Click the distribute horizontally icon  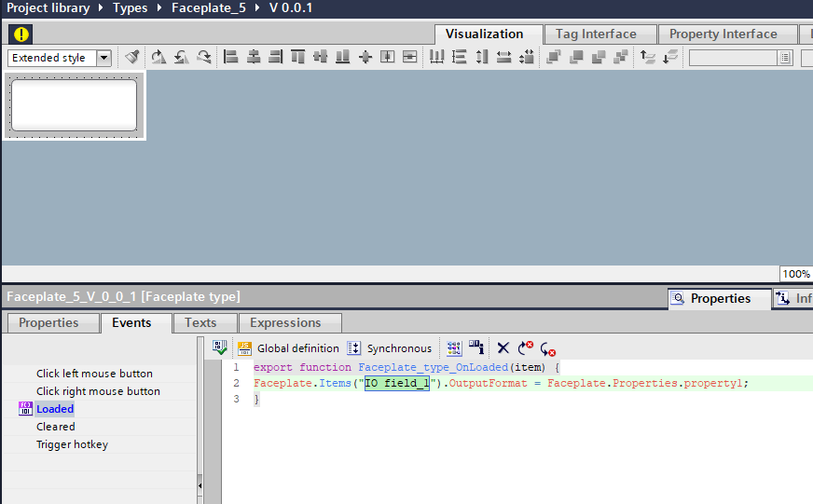[436, 57]
